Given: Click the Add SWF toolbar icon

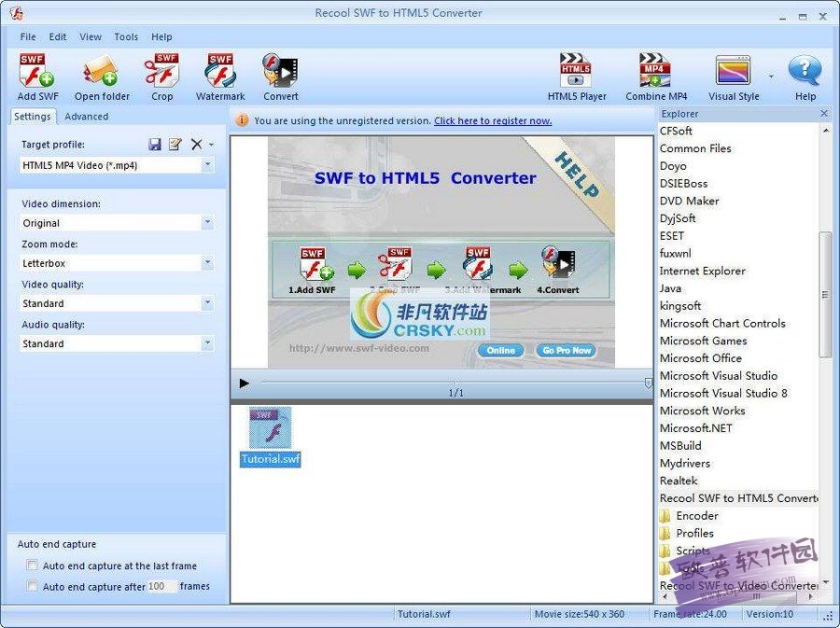Looking at the screenshot, I should (37, 70).
